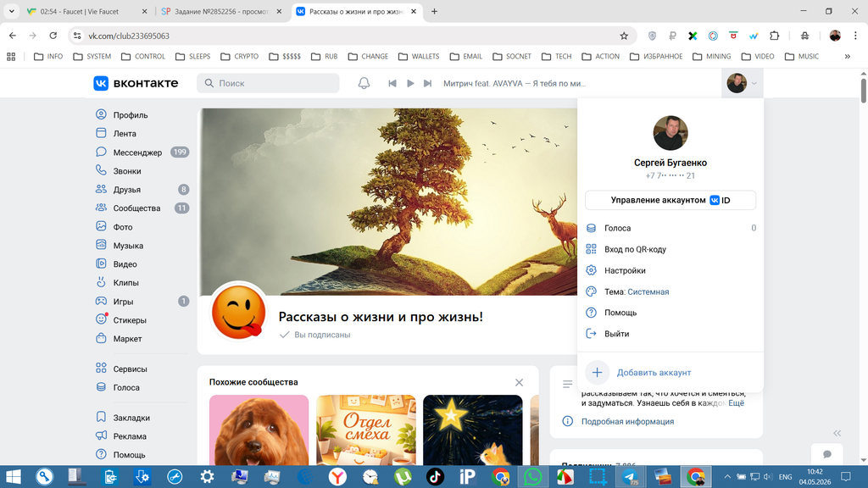
Task: Bookmark this page with the star icon
Action: pos(624,36)
